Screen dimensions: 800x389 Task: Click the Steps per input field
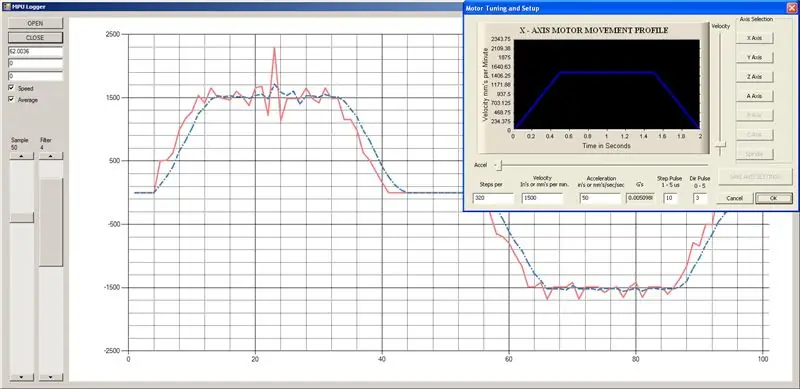point(493,198)
